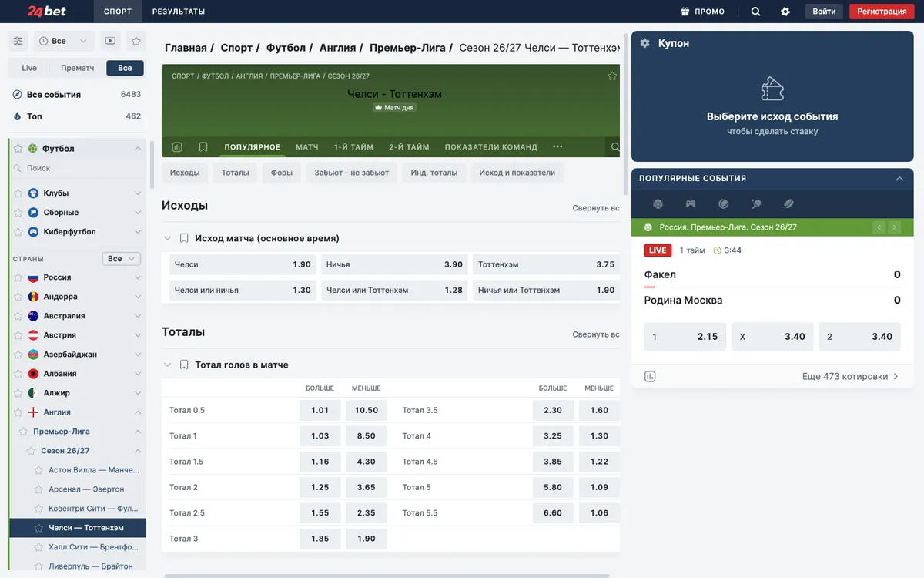Click the Топ flame icon
The height and width of the screenshot is (578, 924).
(x=18, y=116)
